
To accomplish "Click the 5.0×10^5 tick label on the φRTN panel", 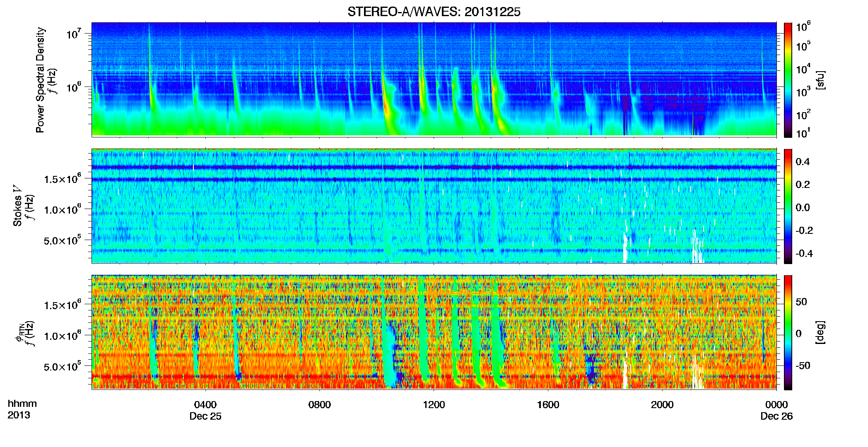I will point(62,366).
